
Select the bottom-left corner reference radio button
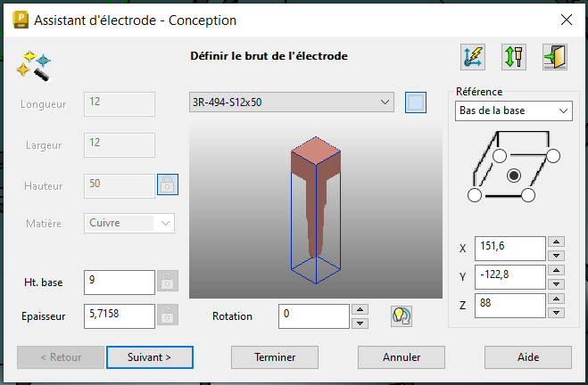tap(475, 194)
